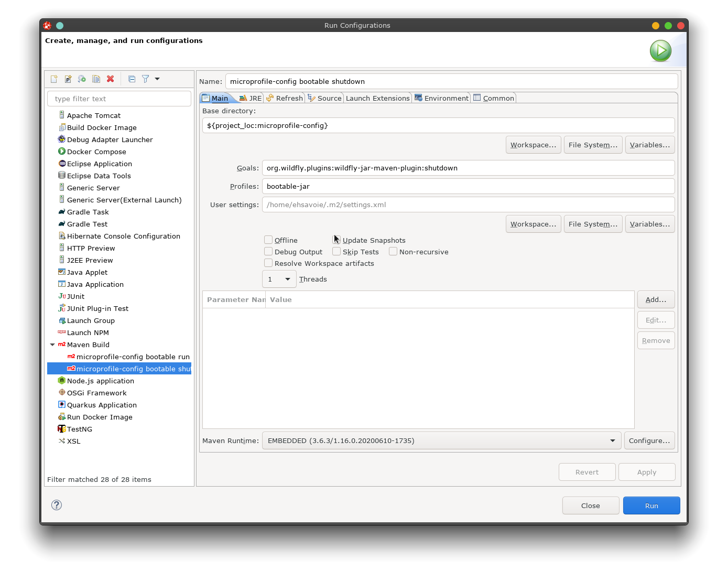728x570 pixels.
Task: Open the help question mark icon
Action: point(57,505)
